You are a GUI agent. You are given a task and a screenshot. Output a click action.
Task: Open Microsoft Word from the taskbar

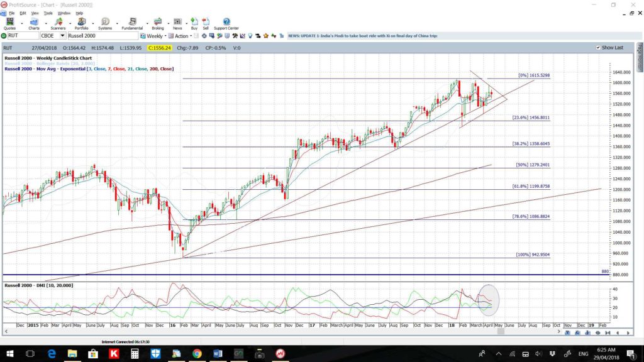pos(218,354)
